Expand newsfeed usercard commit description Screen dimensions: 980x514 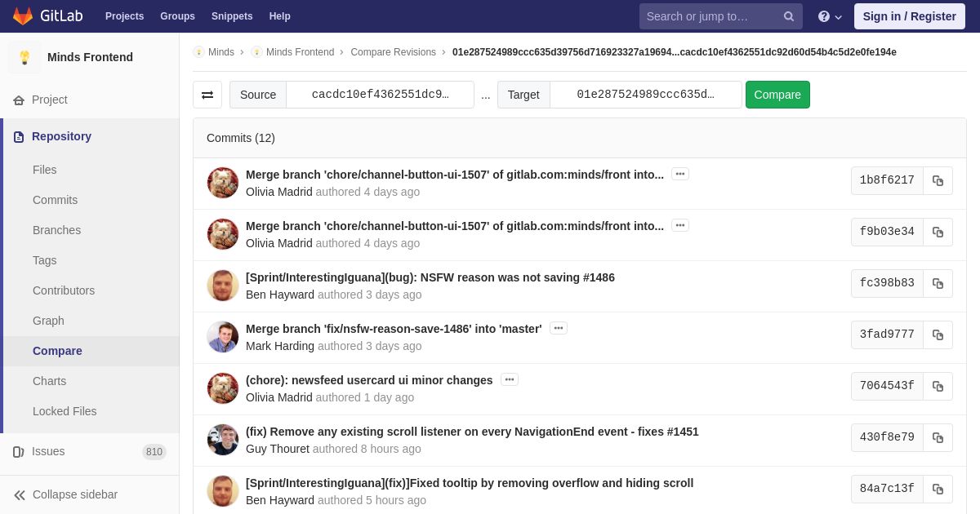[x=509, y=379]
